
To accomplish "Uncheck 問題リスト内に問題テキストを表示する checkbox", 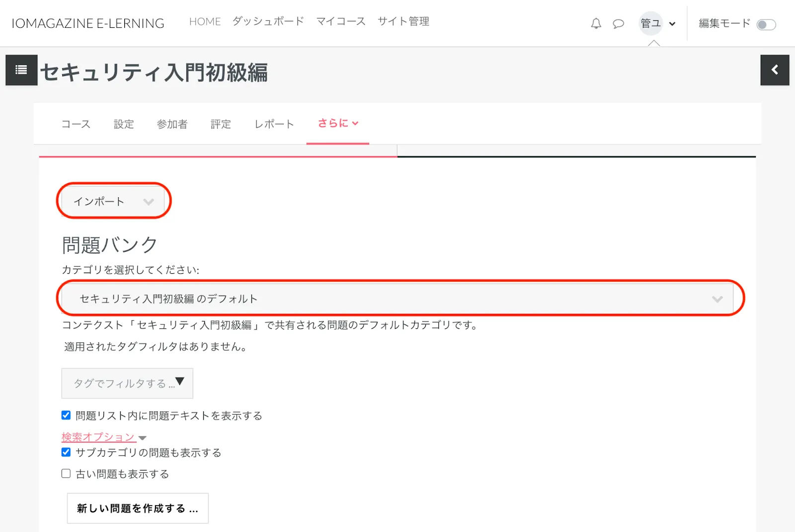I will tap(66, 415).
